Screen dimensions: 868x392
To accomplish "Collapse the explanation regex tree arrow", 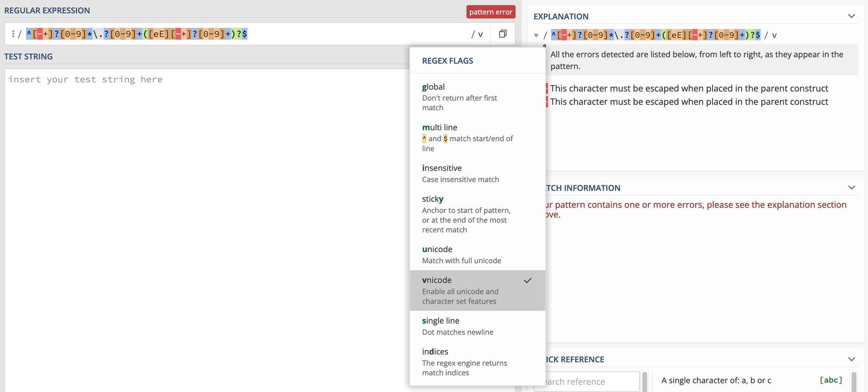I will (x=536, y=35).
